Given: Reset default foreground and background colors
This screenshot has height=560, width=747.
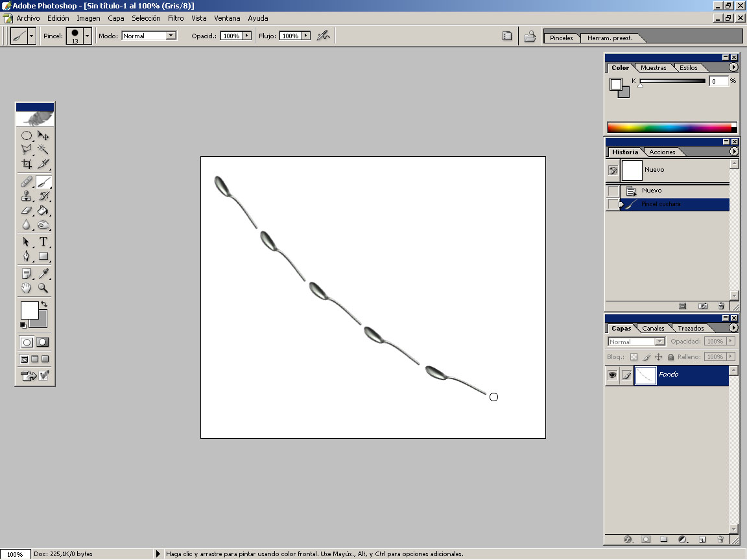Looking at the screenshot, I should (23, 325).
